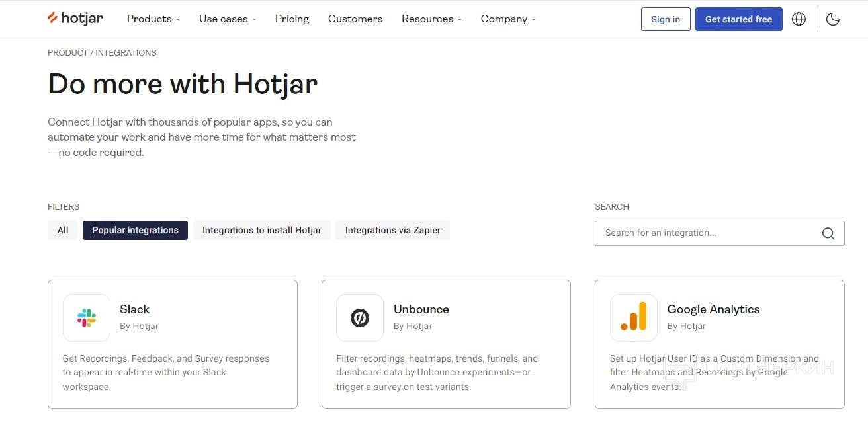Expand the Products dropdown menu

click(153, 19)
